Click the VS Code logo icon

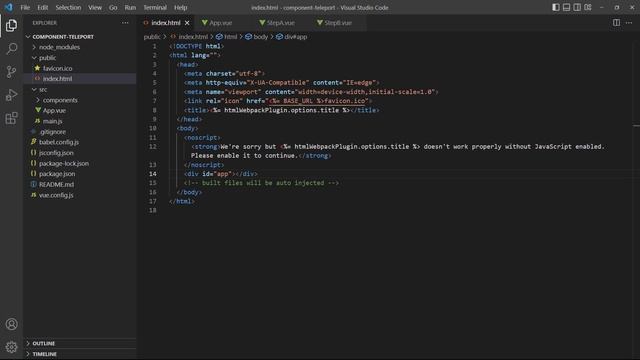point(9,7)
